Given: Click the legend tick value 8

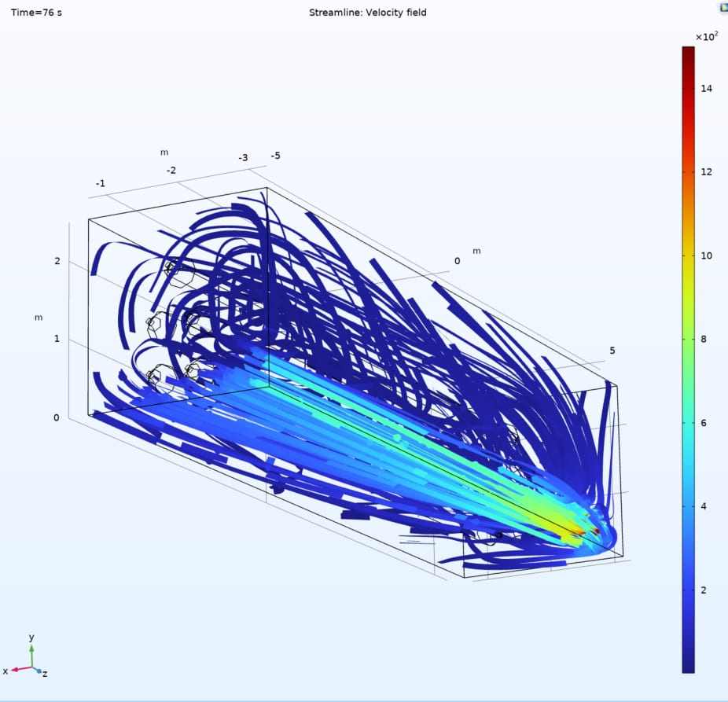Looking at the screenshot, I should point(704,340).
